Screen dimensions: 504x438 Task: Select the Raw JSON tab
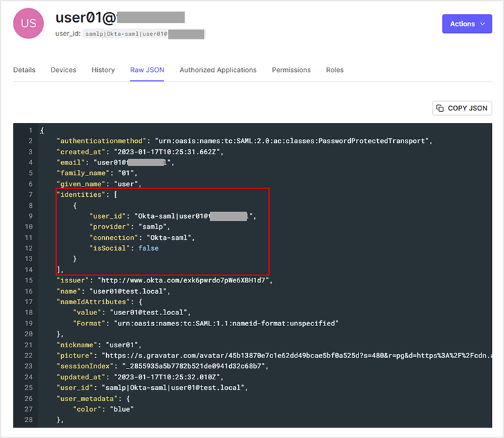(x=147, y=70)
